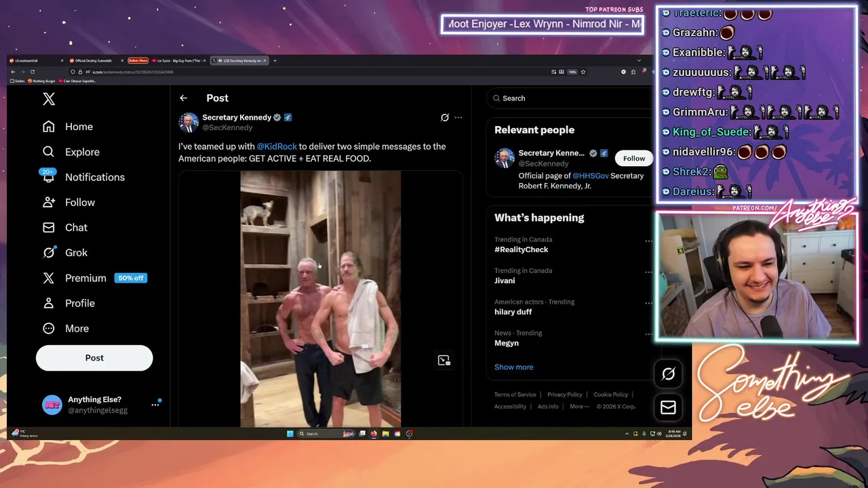The height and width of the screenshot is (488, 868).
Task: Click the video picture-in-picture icon
Action: tap(444, 361)
